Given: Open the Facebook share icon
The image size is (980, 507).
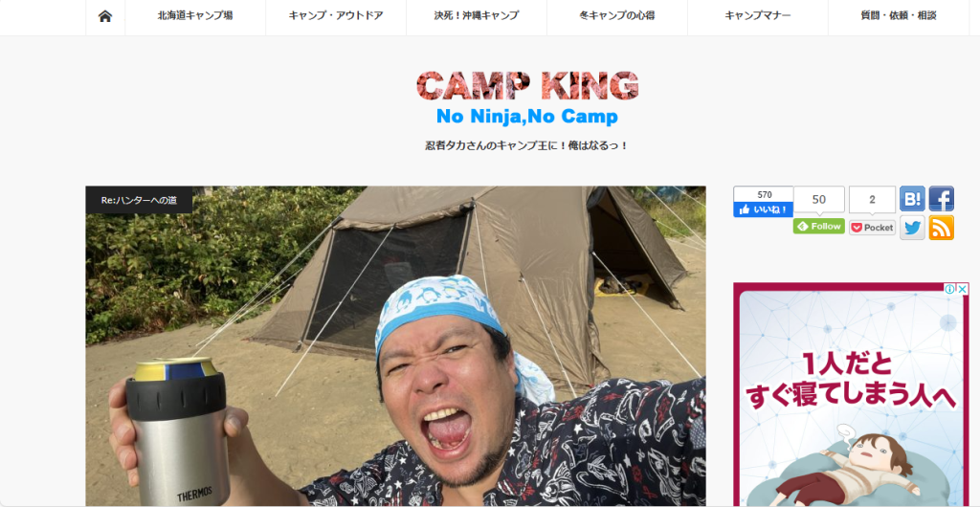Looking at the screenshot, I should tap(942, 199).
